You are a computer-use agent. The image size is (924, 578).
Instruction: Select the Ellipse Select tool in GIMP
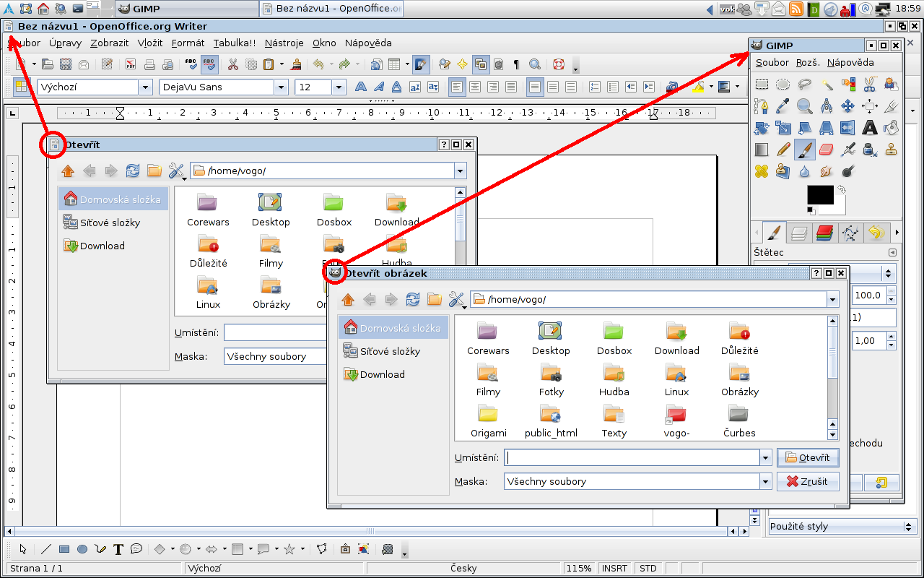[783, 85]
